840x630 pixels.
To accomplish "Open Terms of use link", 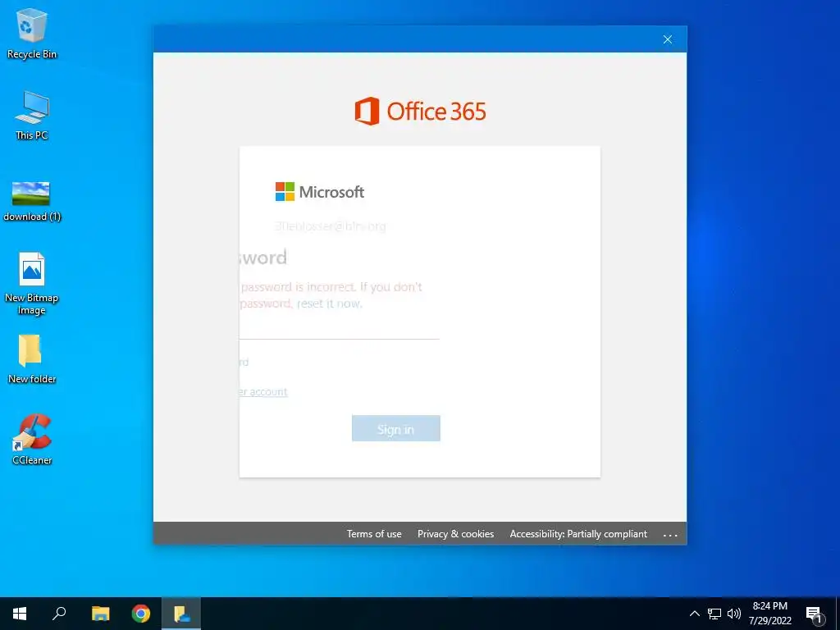I will (374, 534).
